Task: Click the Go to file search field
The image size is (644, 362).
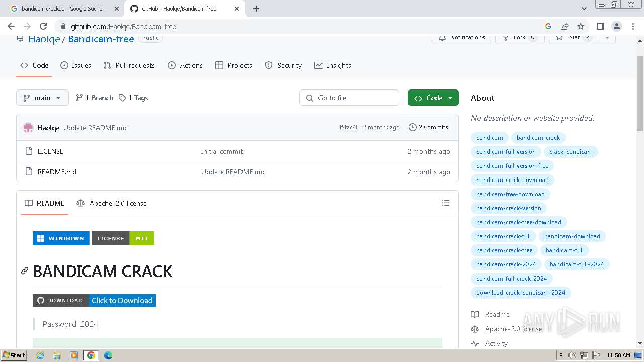Action: (x=350, y=98)
